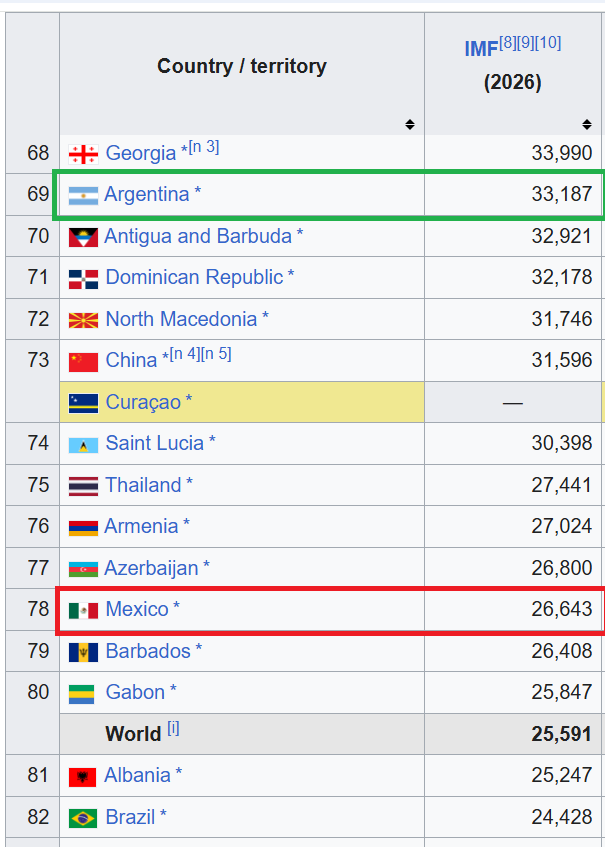Open footnote [n 3] beside Georgia
The image size is (605, 847).
204,147
